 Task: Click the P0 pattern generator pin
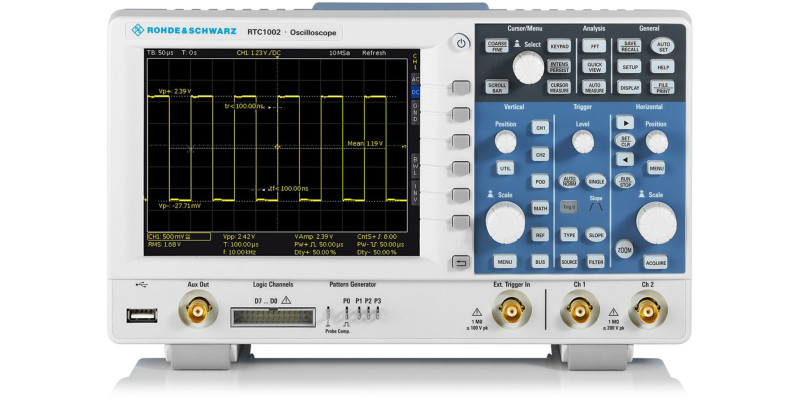pos(347,313)
